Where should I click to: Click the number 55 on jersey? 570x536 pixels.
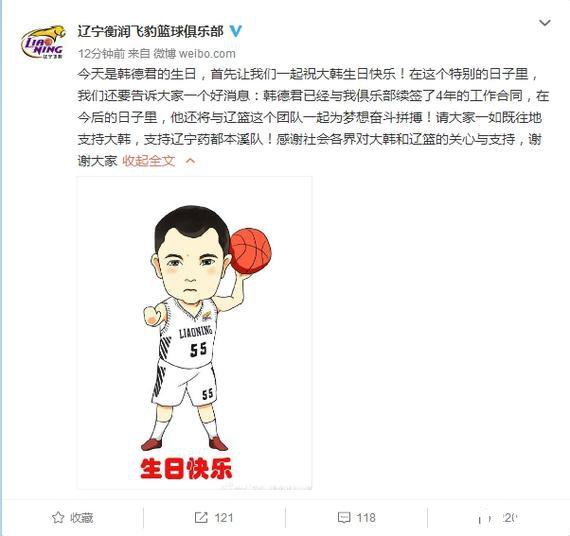pos(198,349)
